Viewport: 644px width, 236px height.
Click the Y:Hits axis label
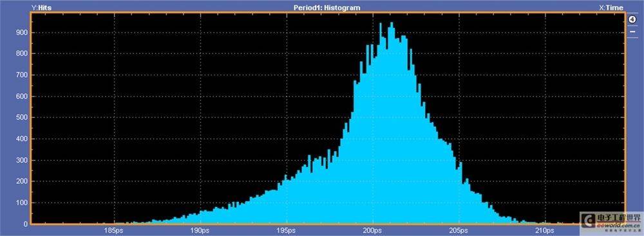pyautogui.click(x=41, y=7)
